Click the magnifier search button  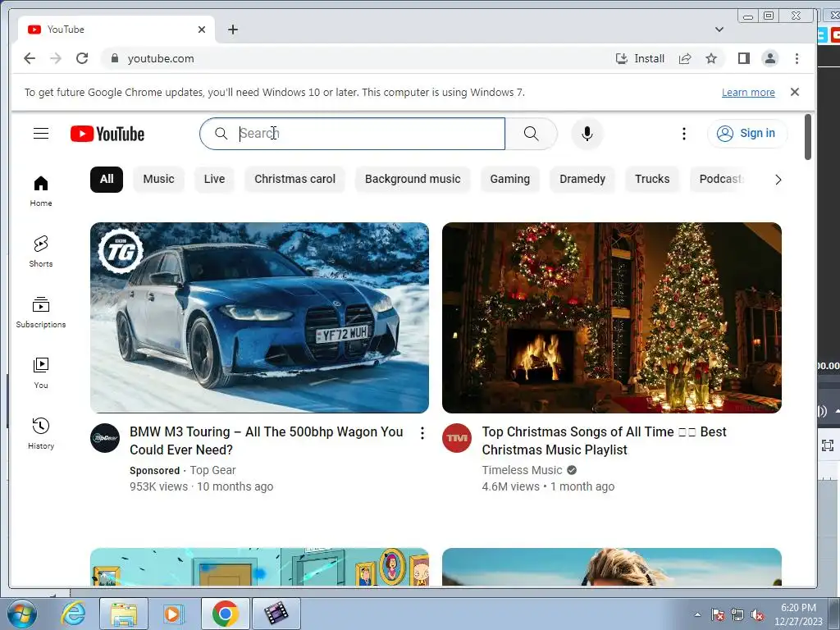pos(531,134)
